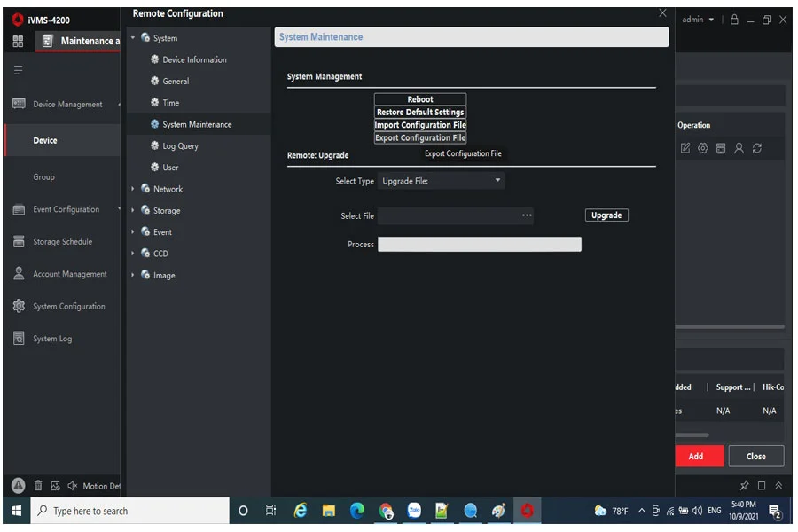This screenshot has width=798, height=532.
Task: Select User in the tree
Action: pyautogui.click(x=170, y=168)
